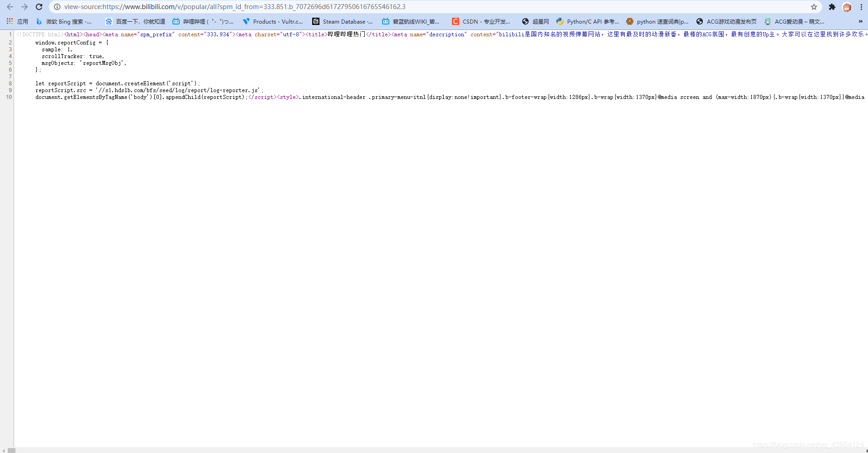Screen dimensions: 868x453
Task: Open the ACG游戏动漫发布页 bookmark
Action: point(726,21)
